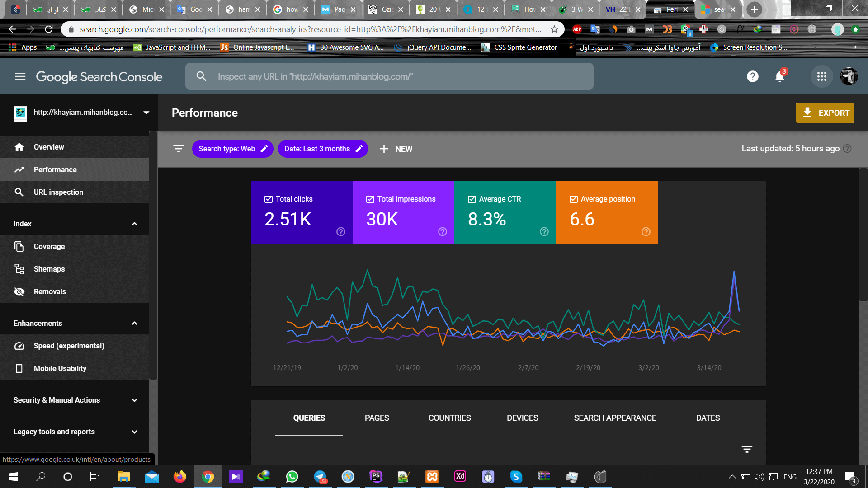Open the Google Translate extension
Image resolution: width=868 pixels, height=488 pixels.
tap(595, 29)
